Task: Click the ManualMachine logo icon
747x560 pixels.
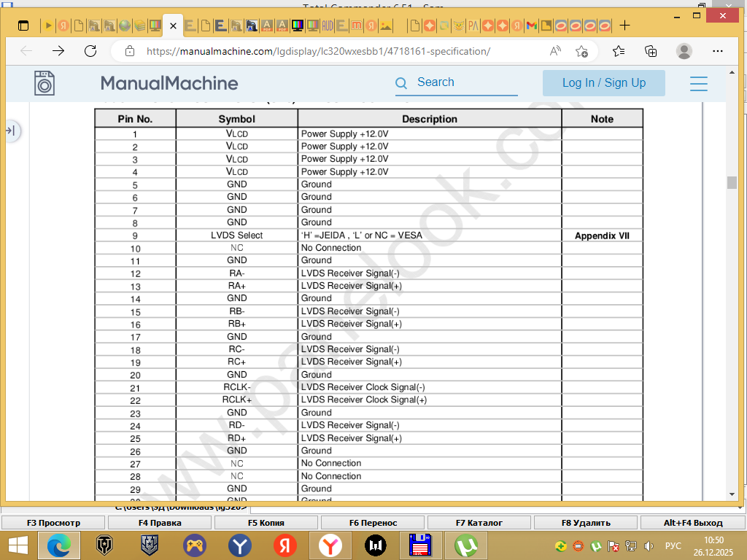Action: 44,83
